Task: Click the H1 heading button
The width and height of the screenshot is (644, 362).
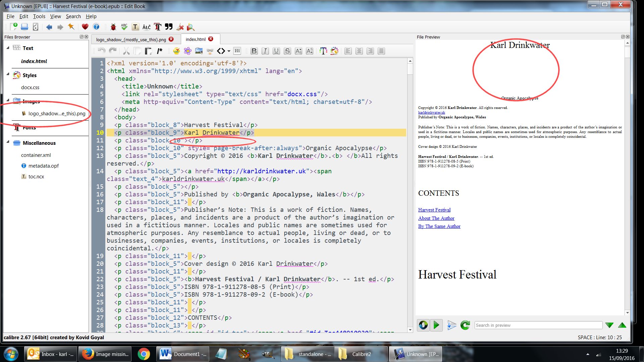Action: [237, 51]
